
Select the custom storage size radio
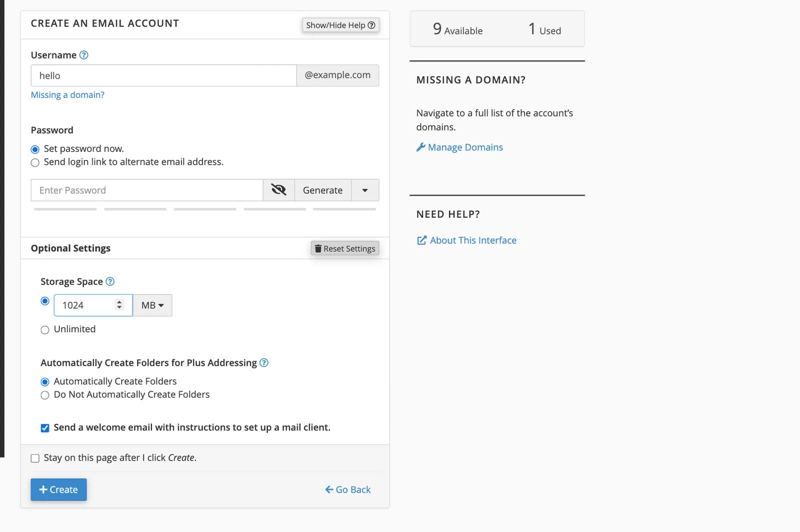[x=45, y=301]
